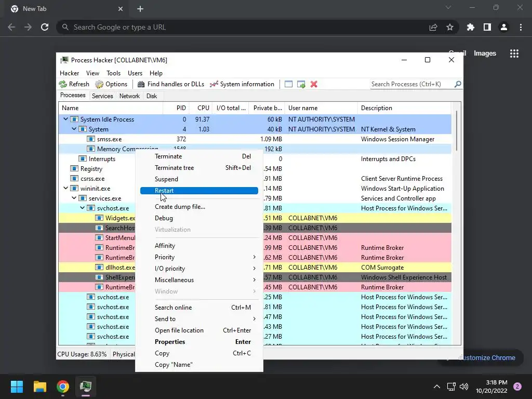The width and height of the screenshot is (532, 399).
Task: Click the csrss.exe process icon
Action: (74, 179)
